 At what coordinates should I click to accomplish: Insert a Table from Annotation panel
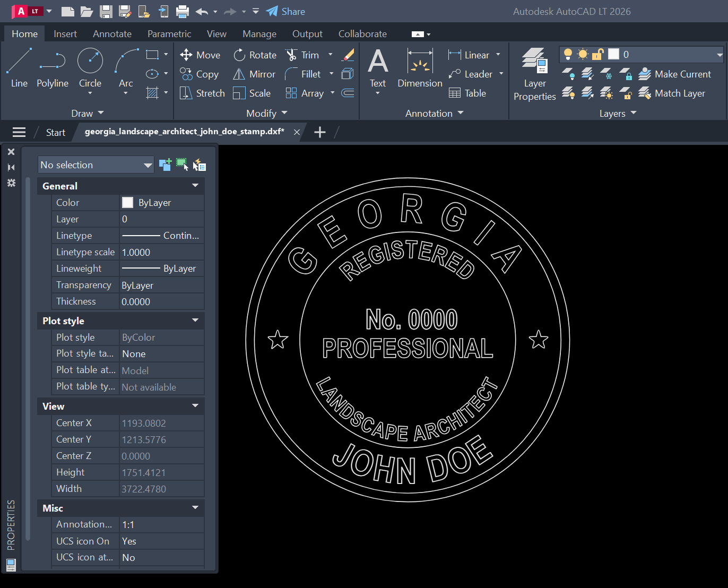pyautogui.click(x=467, y=93)
